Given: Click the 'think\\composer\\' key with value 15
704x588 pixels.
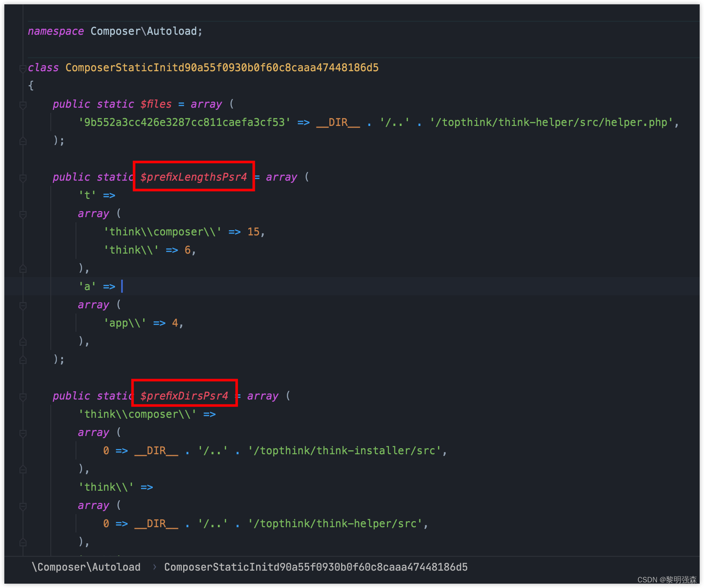Looking at the screenshot, I should [162, 232].
